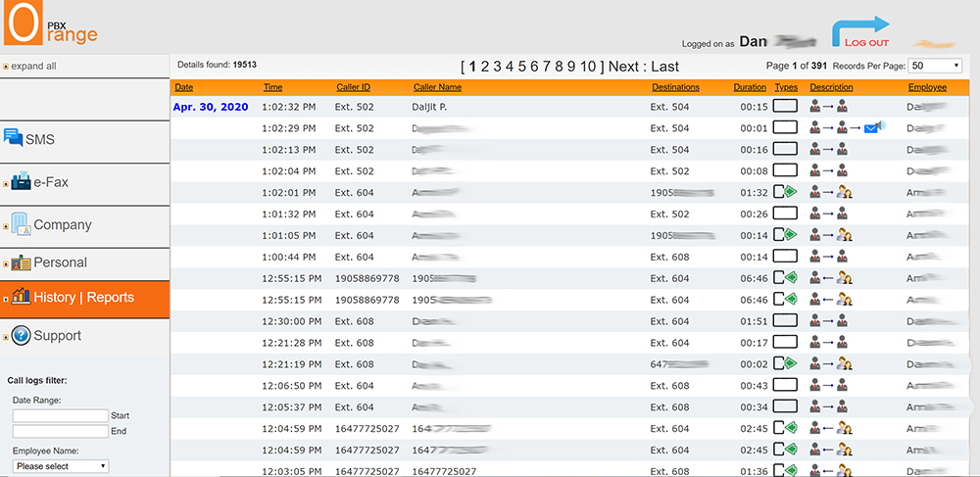The height and width of the screenshot is (477, 980).
Task: Click description icon for 1:00:44 PM call
Action: point(829,256)
